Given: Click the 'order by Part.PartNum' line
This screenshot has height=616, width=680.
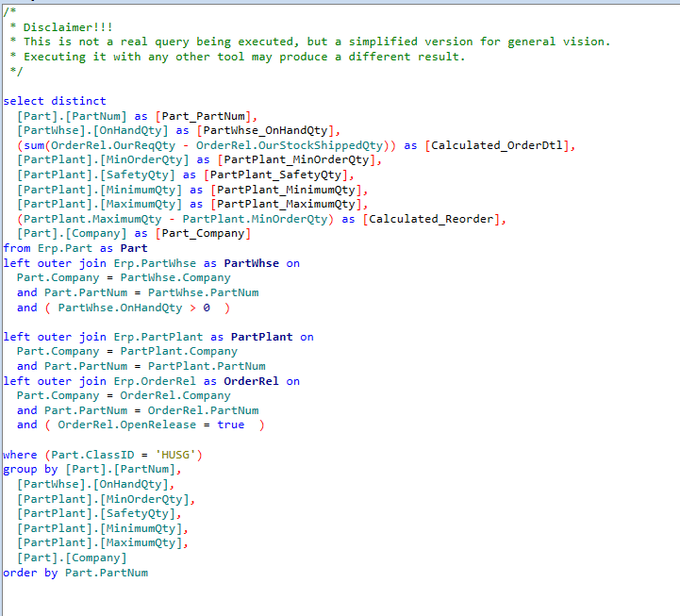Looking at the screenshot, I should pos(75,573).
